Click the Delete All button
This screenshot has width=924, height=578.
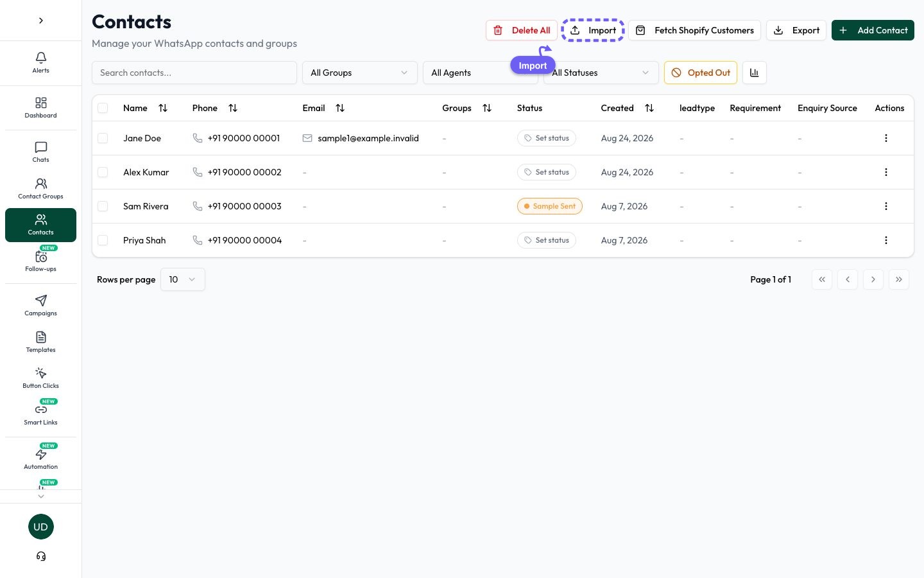[522, 30]
